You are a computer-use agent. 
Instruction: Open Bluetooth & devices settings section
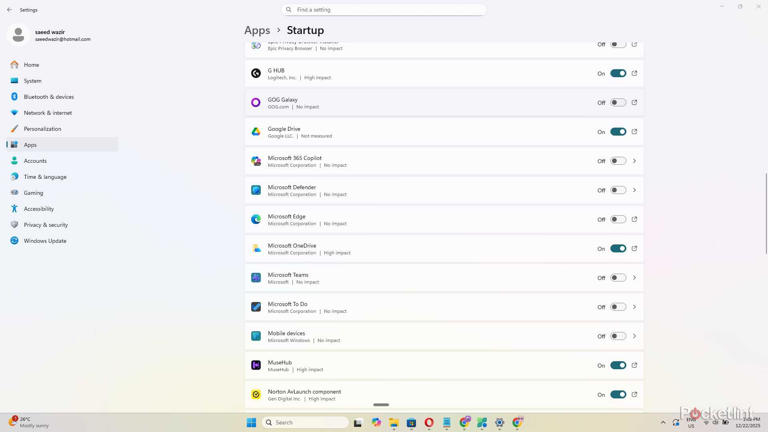pyautogui.click(x=49, y=97)
